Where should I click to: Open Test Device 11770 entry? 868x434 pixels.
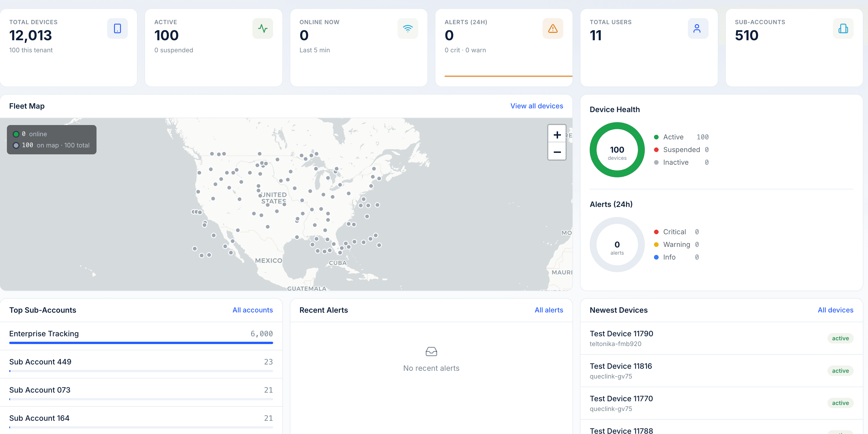(721, 403)
